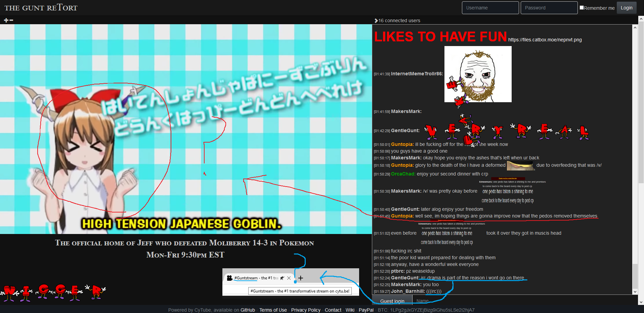Open The Gunt Retort site title link

point(41,8)
